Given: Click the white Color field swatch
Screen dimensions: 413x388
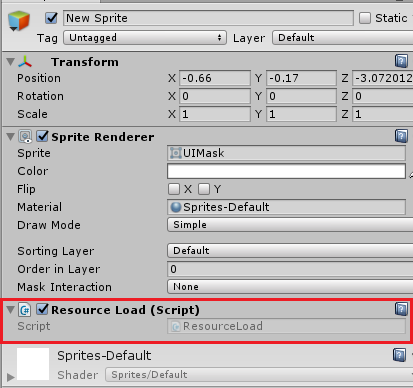Looking at the screenshot, I should [286, 171].
